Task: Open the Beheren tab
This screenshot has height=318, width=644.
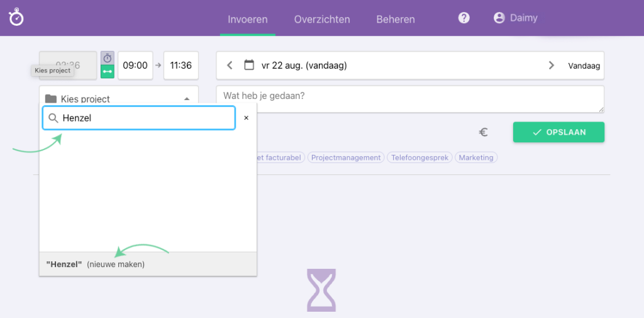Action: click(396, 19)
